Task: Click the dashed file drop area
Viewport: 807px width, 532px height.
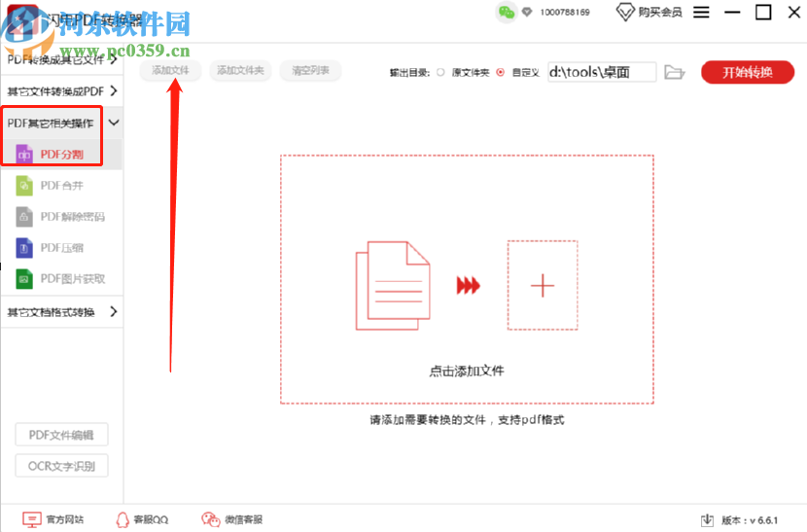Action: [x=467, y=279]
